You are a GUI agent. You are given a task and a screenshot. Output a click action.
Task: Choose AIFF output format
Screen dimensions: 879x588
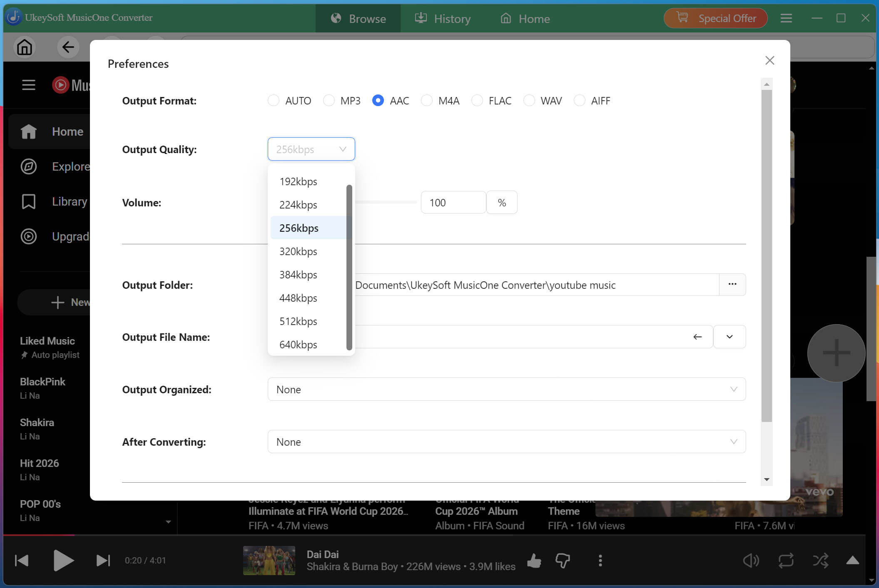(x=580, y=101)
